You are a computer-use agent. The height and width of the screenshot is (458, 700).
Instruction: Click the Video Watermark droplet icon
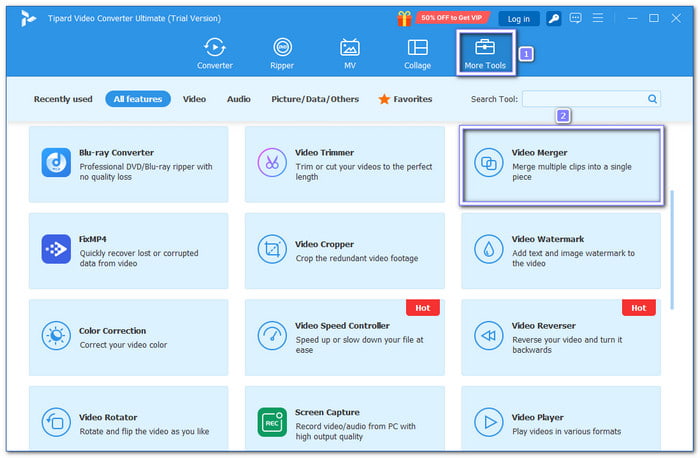[488, 249]
